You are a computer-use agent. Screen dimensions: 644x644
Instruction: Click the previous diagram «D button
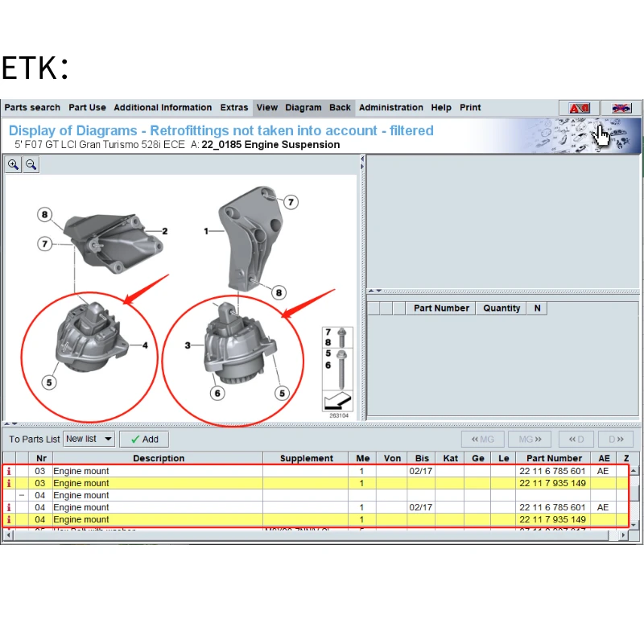(576, 440)
